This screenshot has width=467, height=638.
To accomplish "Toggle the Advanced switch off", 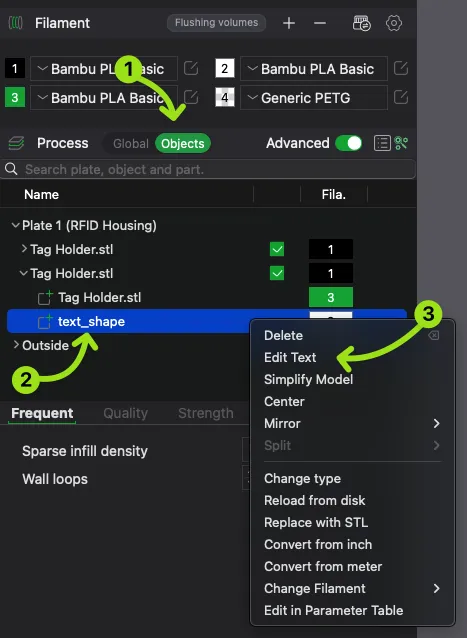I will click(349, 143).
